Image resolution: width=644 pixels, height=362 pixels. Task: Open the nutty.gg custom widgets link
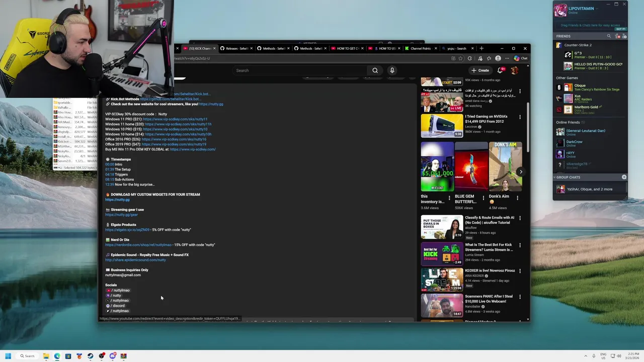117,200
